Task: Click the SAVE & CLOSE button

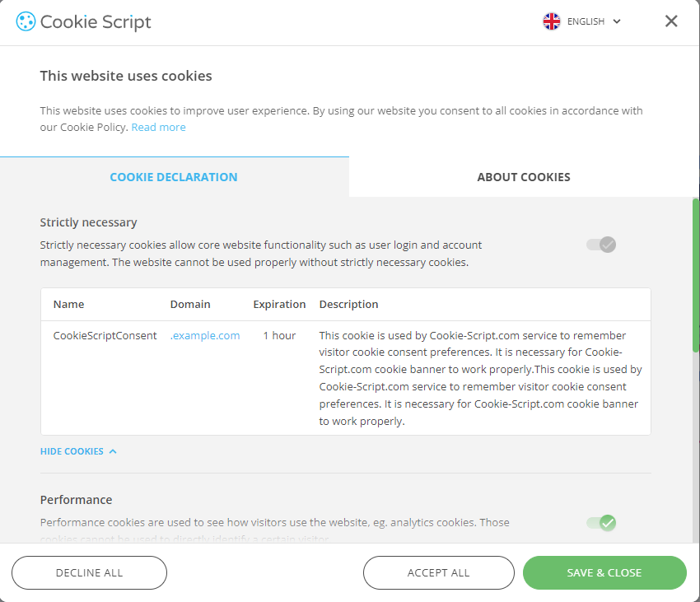Action: (604, 572)
